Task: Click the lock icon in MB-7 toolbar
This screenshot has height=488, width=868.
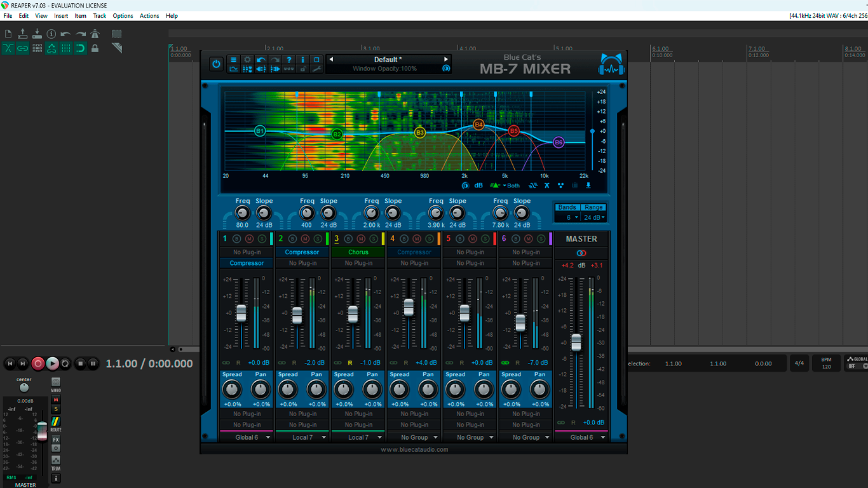Action: pos(302,69)
